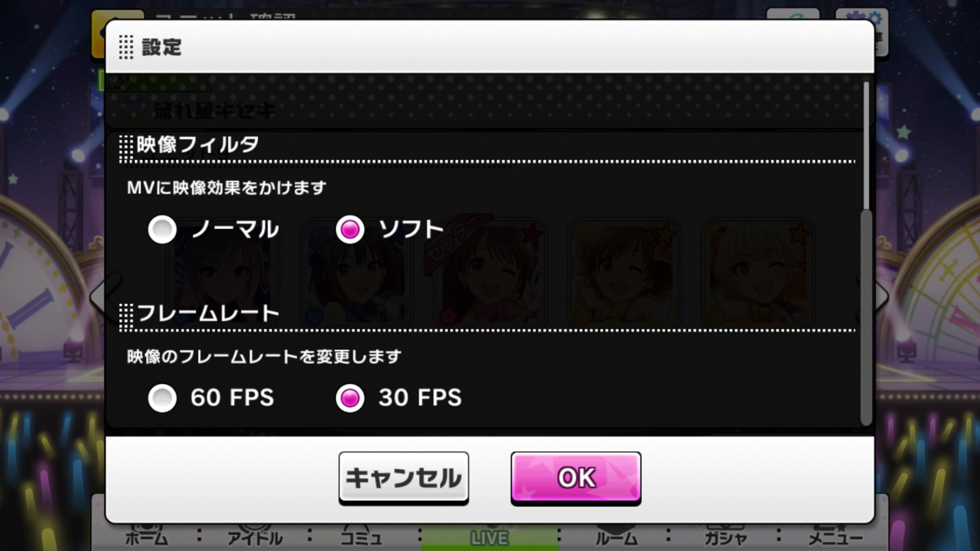Open the ルーム tab in bottom navigation

pyautogui.click(x=617, y=538)
